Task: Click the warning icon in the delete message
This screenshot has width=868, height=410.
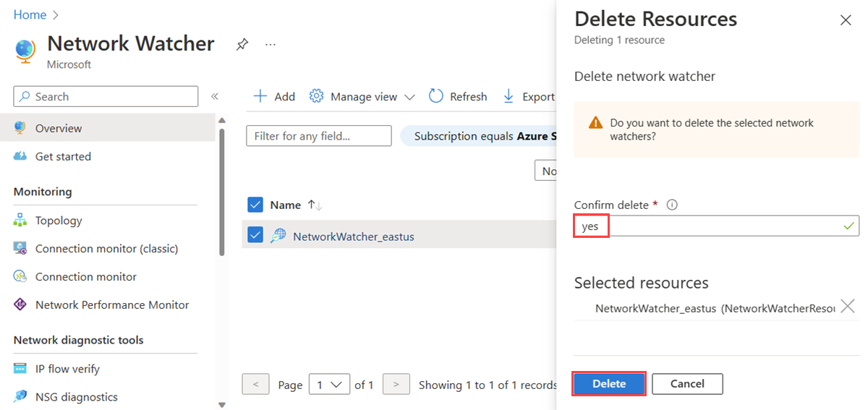Action: point(595,123)
